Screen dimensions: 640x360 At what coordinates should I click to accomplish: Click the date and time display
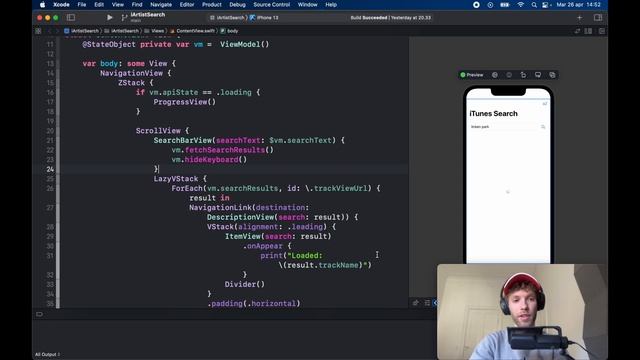click(x=579, y=5)
